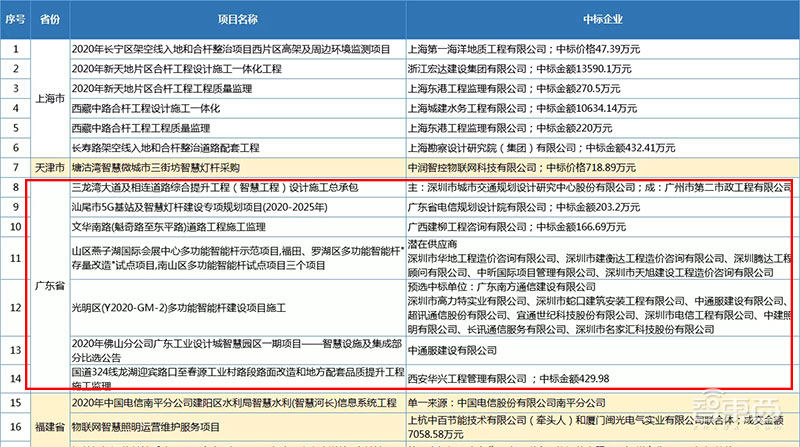The height and width of the screenshot is (447, 800).
Task: Click the 中润智控物联网科技 winner cell
Action: 601,165
